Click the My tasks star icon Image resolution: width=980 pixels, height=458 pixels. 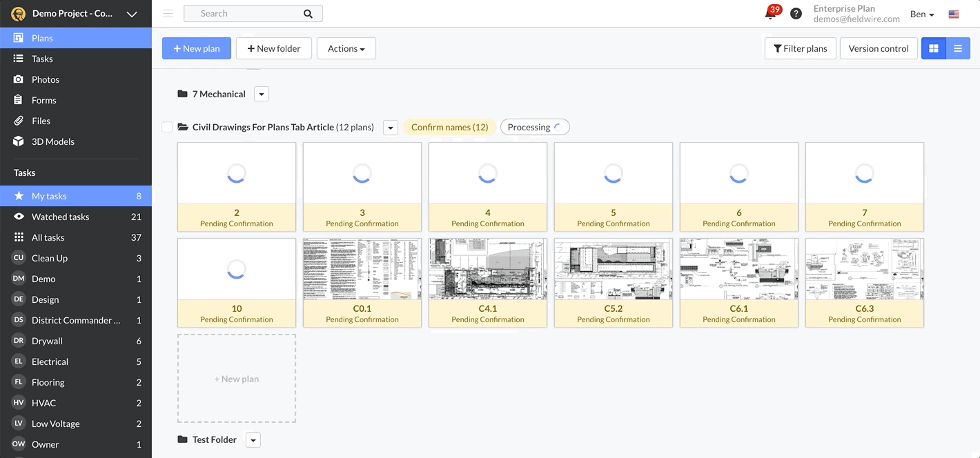19,195
